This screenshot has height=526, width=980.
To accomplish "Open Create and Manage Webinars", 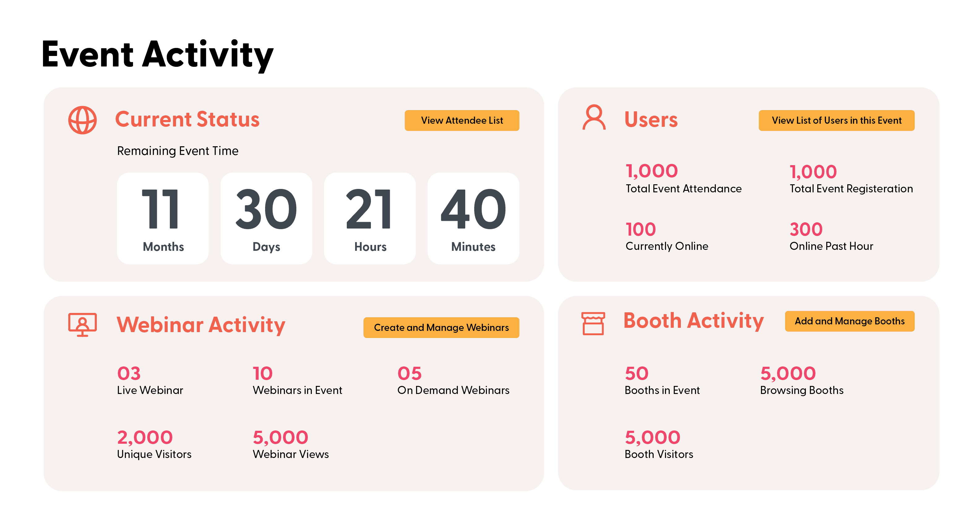I will click(x=441, y=327).
